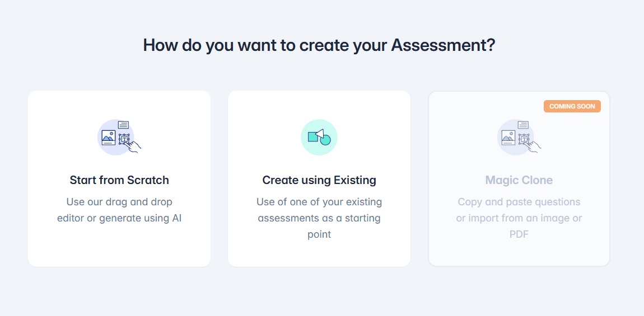Click the Start from Scratch drag-and-drop icon
The image size is (644, 316).
[119, 136]
